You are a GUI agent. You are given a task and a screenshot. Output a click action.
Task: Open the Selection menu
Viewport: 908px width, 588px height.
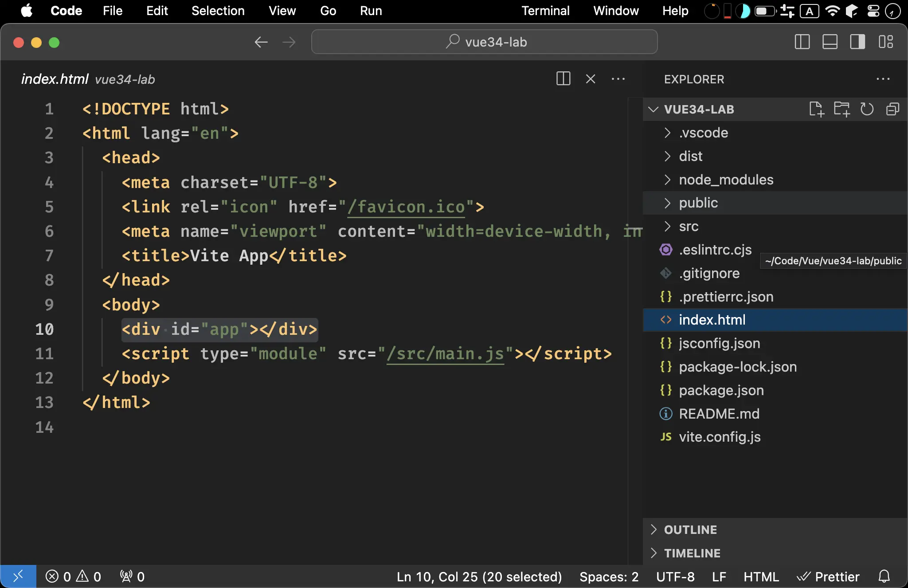tap(218, 11)
